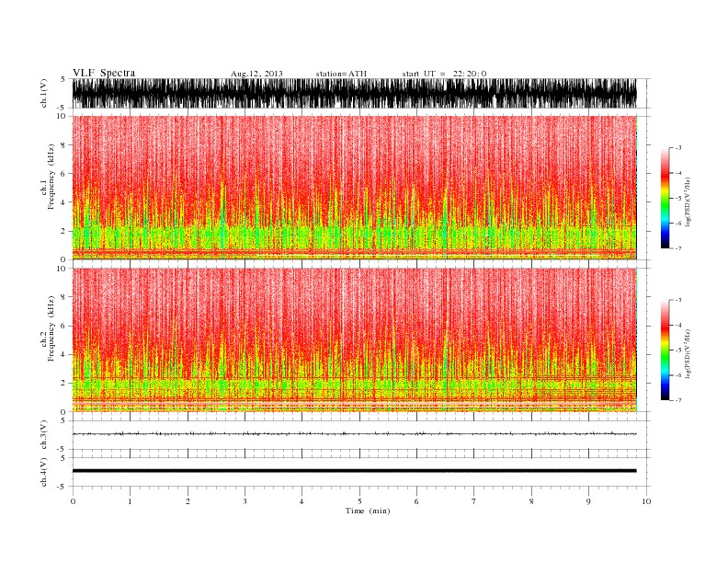Click the "ch.3(V)" axis label
728x563 pixels.
point(44,435)
